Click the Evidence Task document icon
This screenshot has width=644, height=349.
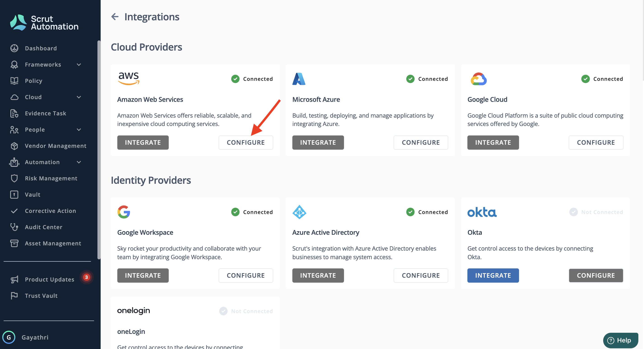click(14, 113)
